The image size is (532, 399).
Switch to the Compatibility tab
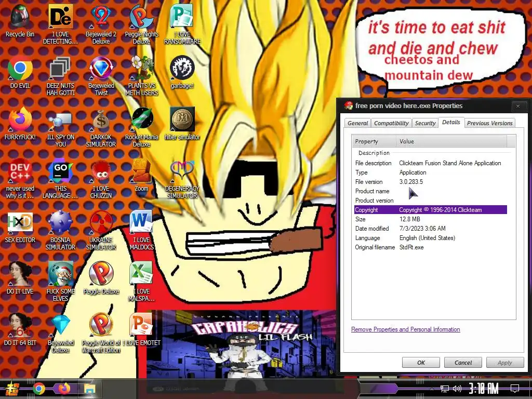click(391, 123)
